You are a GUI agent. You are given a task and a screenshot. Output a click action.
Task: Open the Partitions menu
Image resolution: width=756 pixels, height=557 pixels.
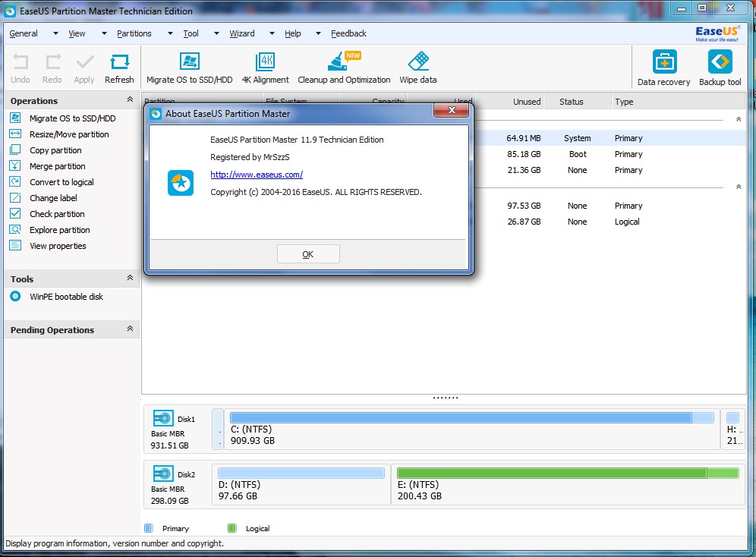(134, 33)
